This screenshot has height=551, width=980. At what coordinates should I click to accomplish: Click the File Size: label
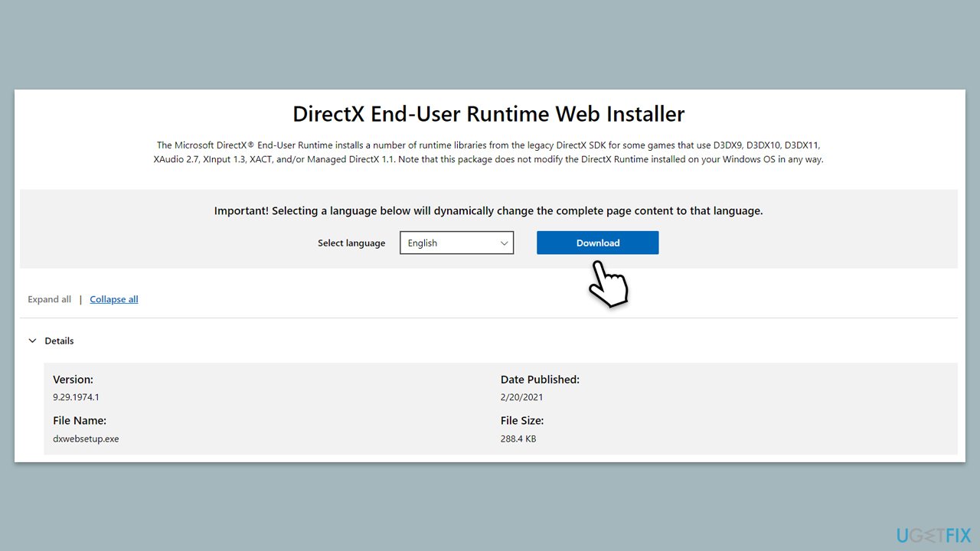[522, 421]
